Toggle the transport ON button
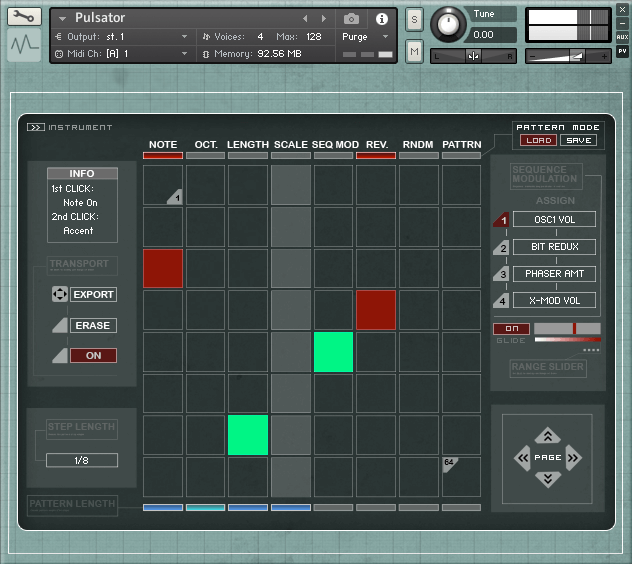 93,355
